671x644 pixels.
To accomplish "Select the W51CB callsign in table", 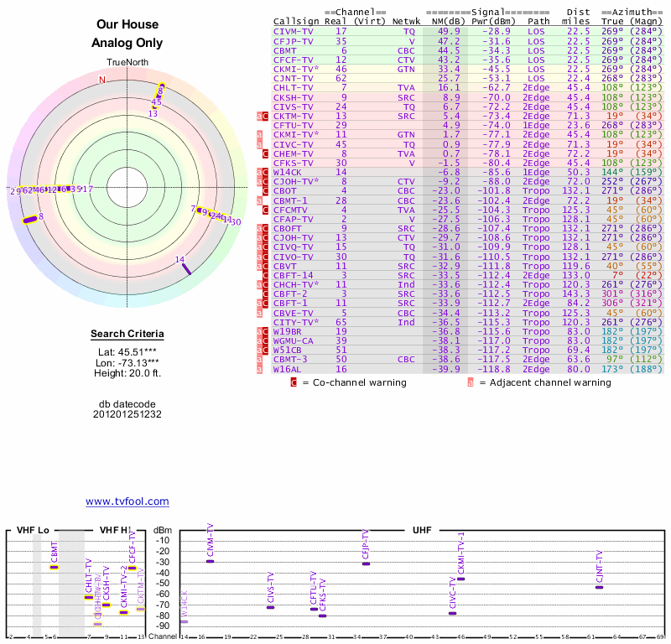I will point(288,351).
